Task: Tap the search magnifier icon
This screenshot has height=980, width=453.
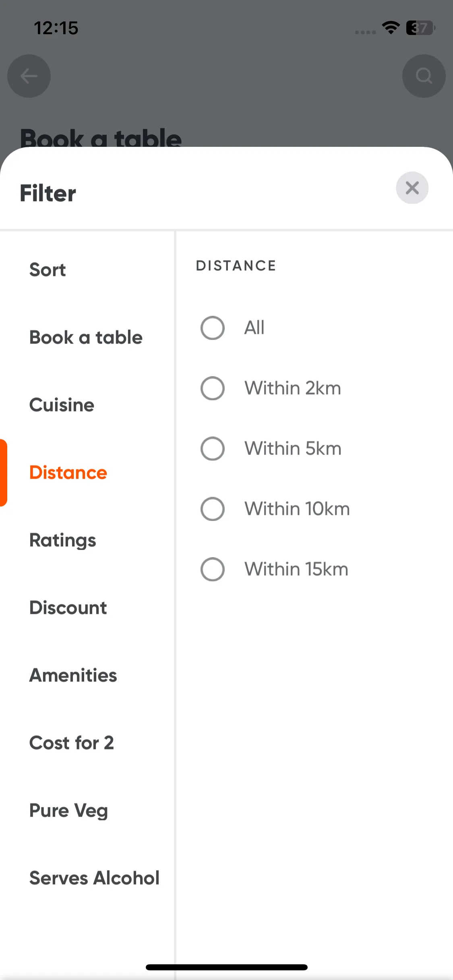Action: (x=424, y=76)
